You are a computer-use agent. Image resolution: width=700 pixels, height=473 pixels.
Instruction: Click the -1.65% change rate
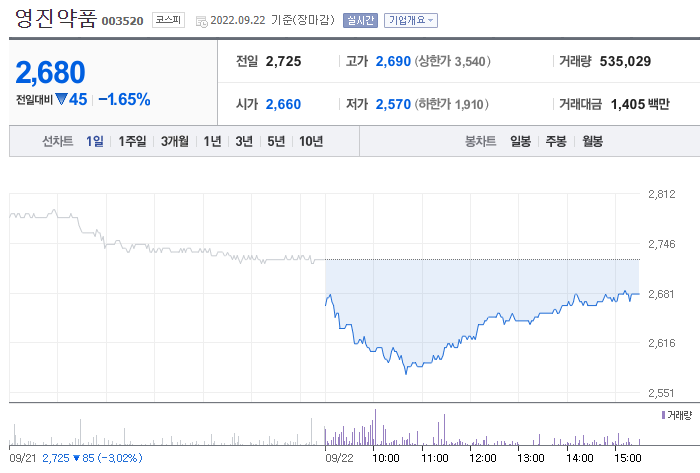click(124, 99)
